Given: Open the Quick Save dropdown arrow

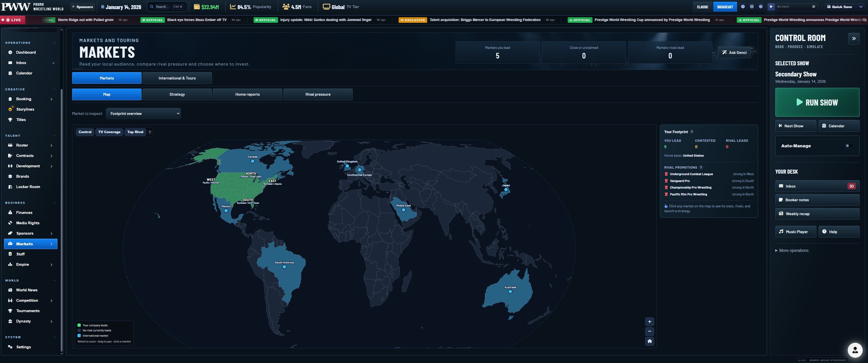Looking at the screenshot, I should (861, 7).
